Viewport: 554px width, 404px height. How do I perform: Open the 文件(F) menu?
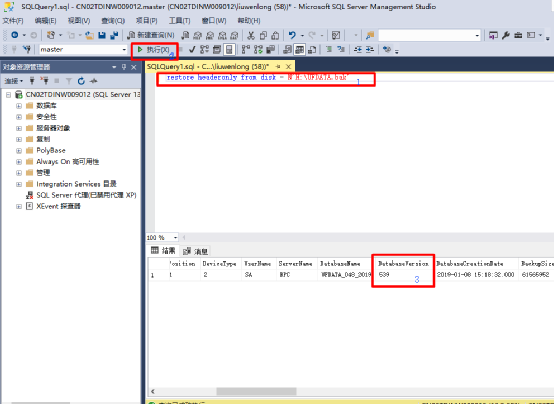(13, 21)
